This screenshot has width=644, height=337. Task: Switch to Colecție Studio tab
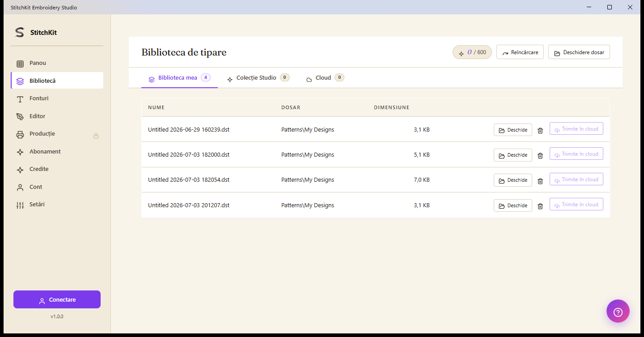coord(258,78)
